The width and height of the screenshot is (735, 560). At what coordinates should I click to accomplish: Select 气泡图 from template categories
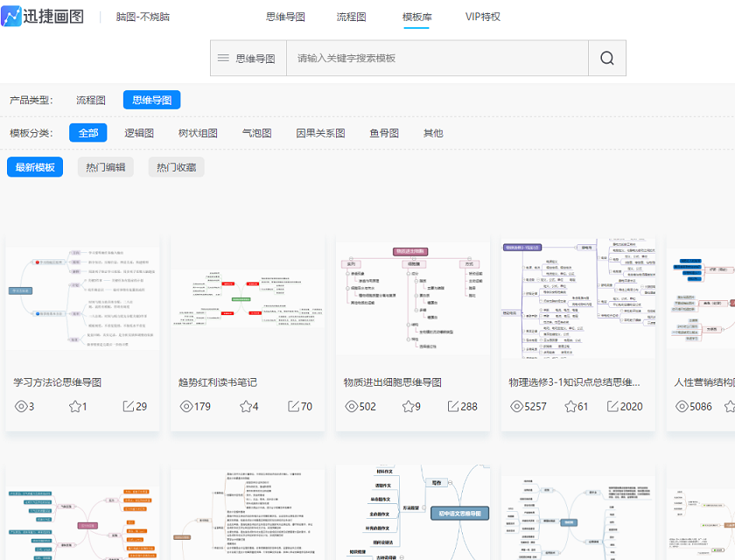click(x=256, y=134)
